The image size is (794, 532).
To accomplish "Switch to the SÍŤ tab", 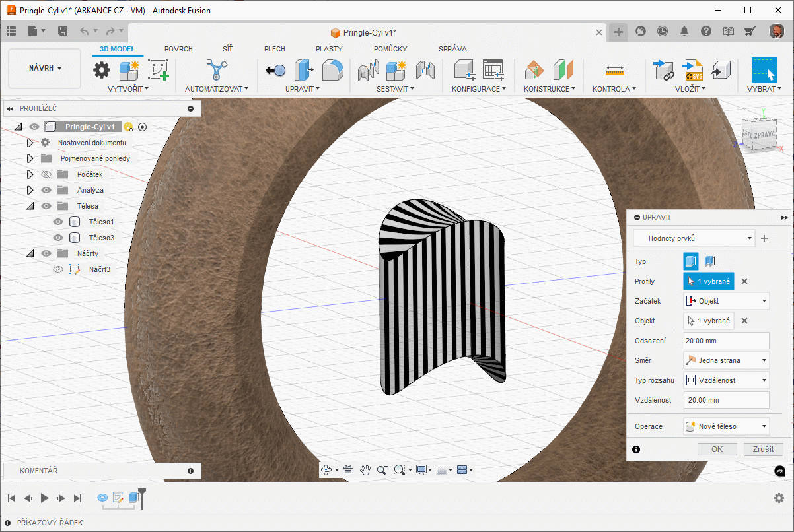I will click(227, 49).
